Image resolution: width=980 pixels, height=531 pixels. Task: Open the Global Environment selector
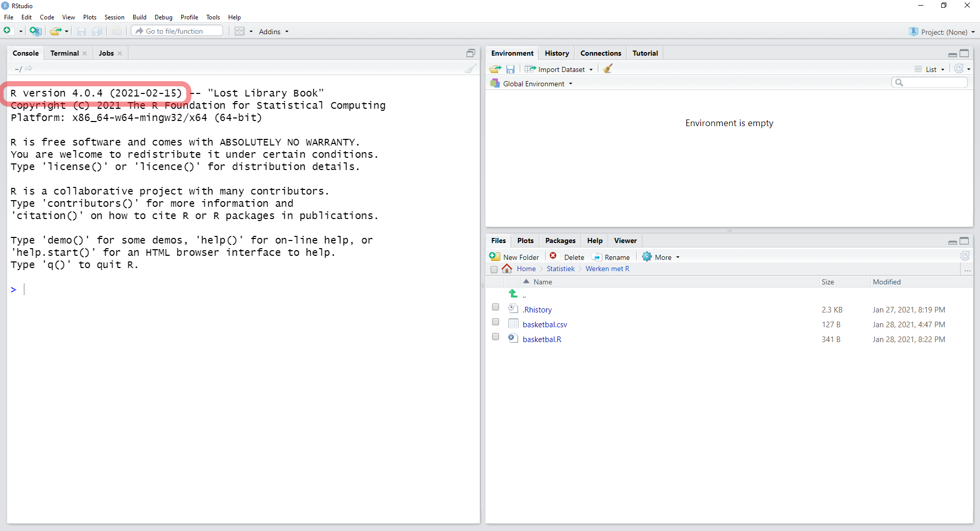coord(531,83)
